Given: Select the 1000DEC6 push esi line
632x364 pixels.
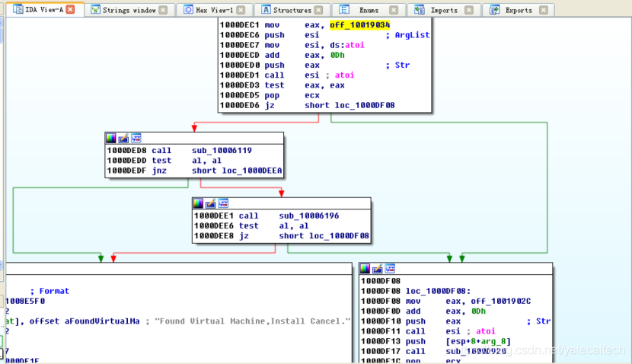Looking at the screenshot, I should (x=325, y=35).
